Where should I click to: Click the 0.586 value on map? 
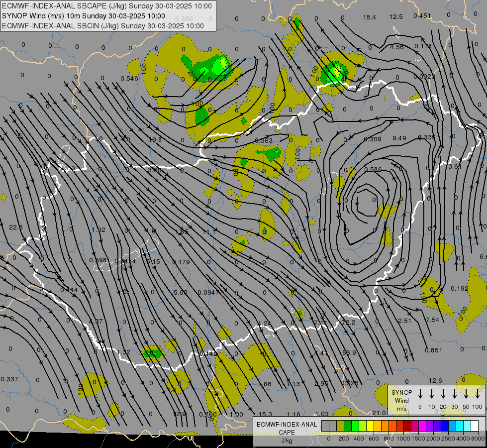coord(373,169)
